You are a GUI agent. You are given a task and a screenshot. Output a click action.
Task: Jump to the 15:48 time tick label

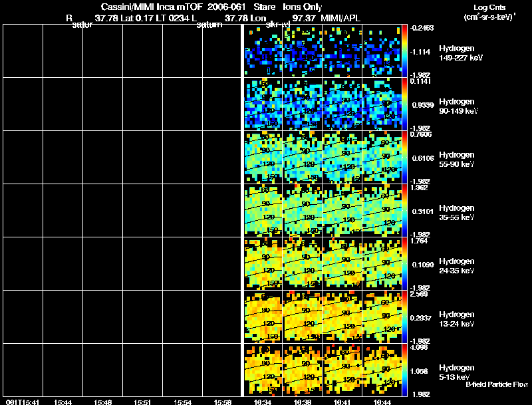[103, 402]
